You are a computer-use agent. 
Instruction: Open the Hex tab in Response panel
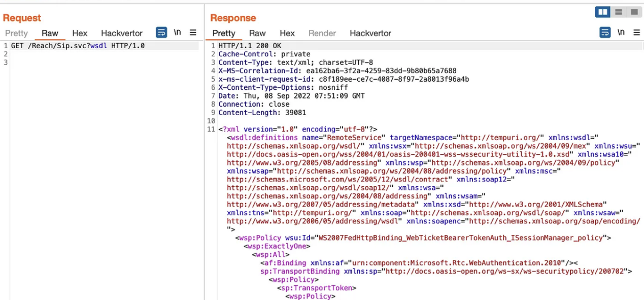coord(287,33)
